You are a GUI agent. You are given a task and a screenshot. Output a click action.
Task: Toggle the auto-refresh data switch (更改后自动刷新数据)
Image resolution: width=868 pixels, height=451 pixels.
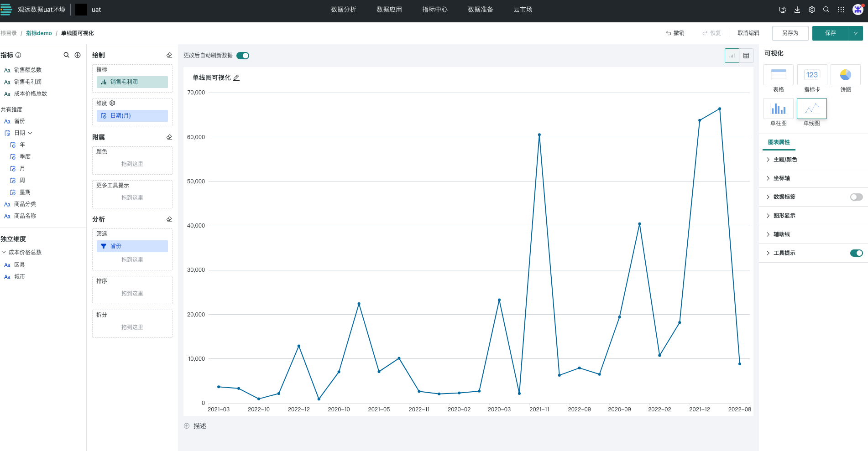coord(243,56)
